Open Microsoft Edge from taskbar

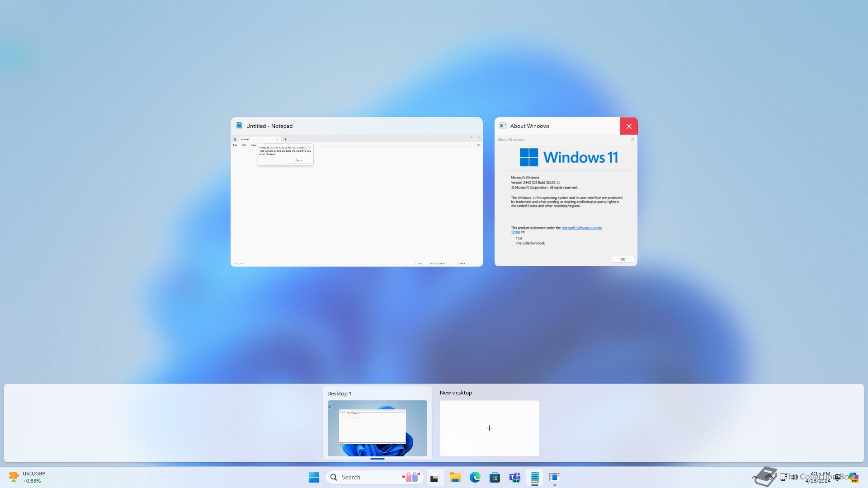[x=475, y=477]
